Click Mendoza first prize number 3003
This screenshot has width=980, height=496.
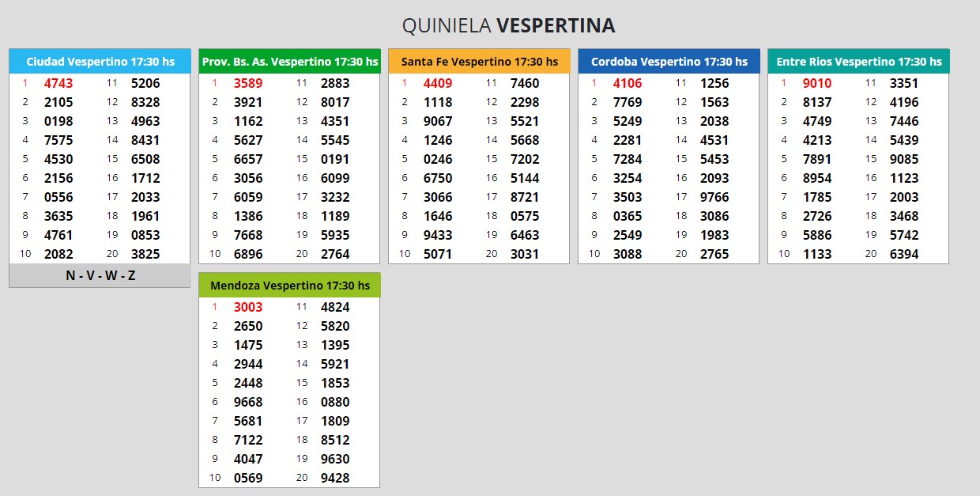(248, 307)
